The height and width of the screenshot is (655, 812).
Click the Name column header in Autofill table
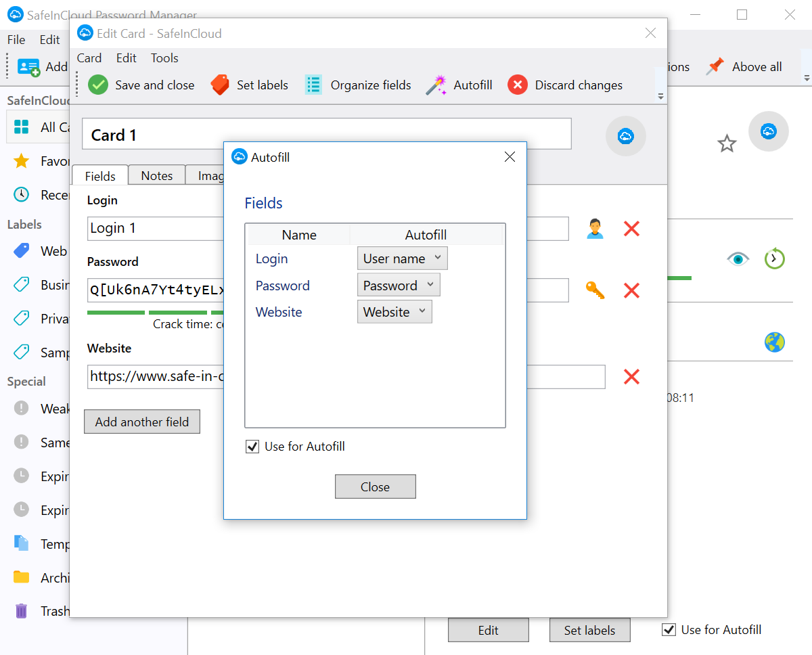click(299, 235)
